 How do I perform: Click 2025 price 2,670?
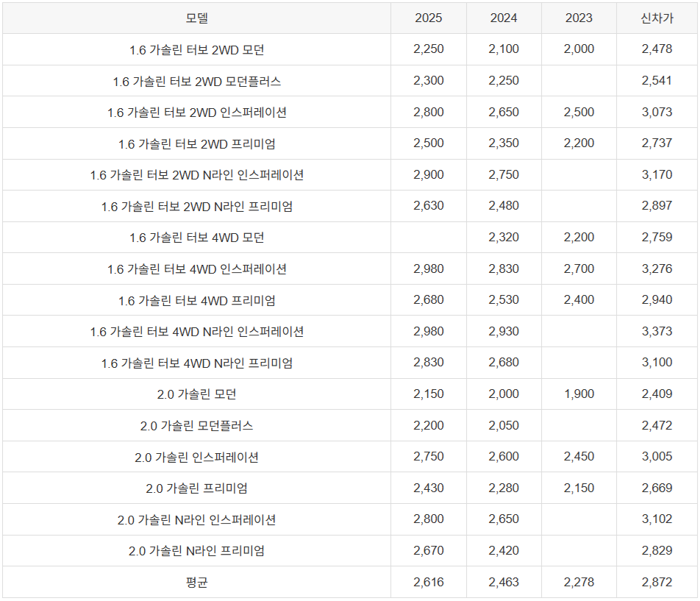pyautogui.click(x=429, y=550)
